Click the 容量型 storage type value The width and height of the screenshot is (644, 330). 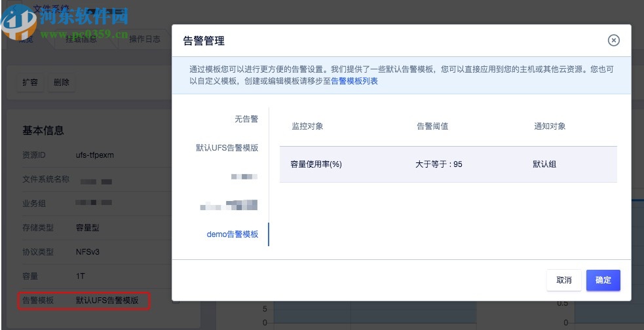click(x=88, y=227)
